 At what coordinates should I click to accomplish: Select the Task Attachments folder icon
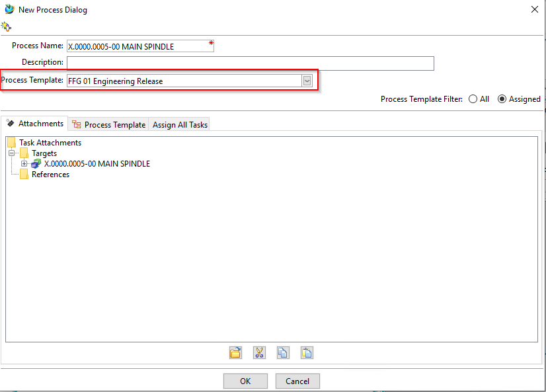(11, 143)
